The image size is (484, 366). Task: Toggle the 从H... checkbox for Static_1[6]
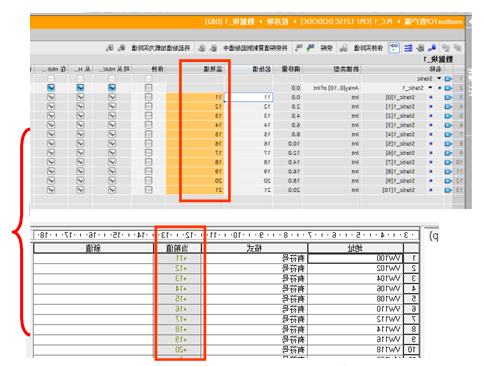click(80, 153)
